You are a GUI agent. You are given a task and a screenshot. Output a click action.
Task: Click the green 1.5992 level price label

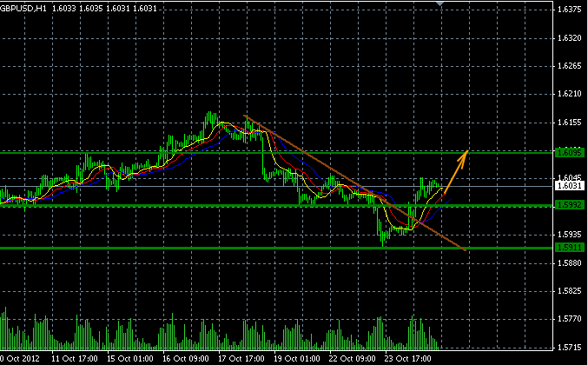pos(570,205)
